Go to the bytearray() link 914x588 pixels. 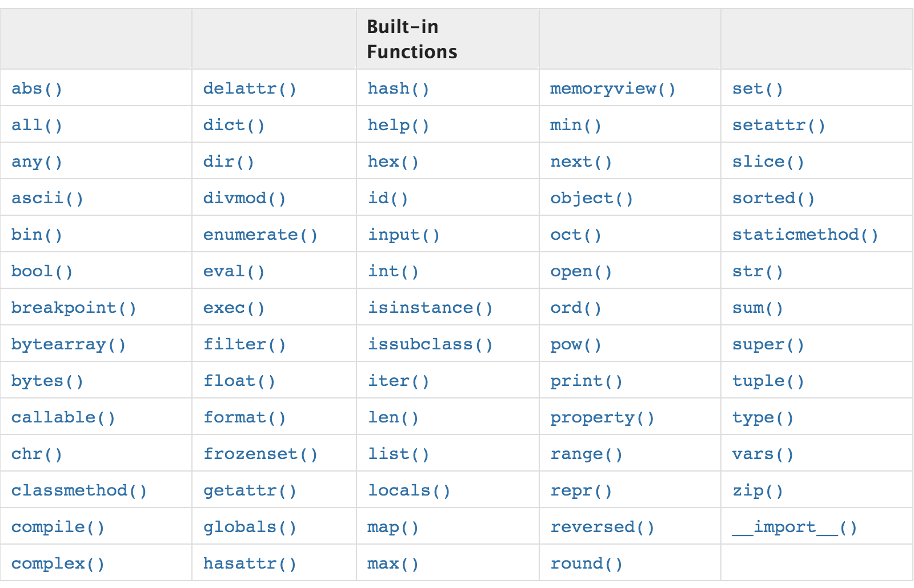(x=68, y=344)
